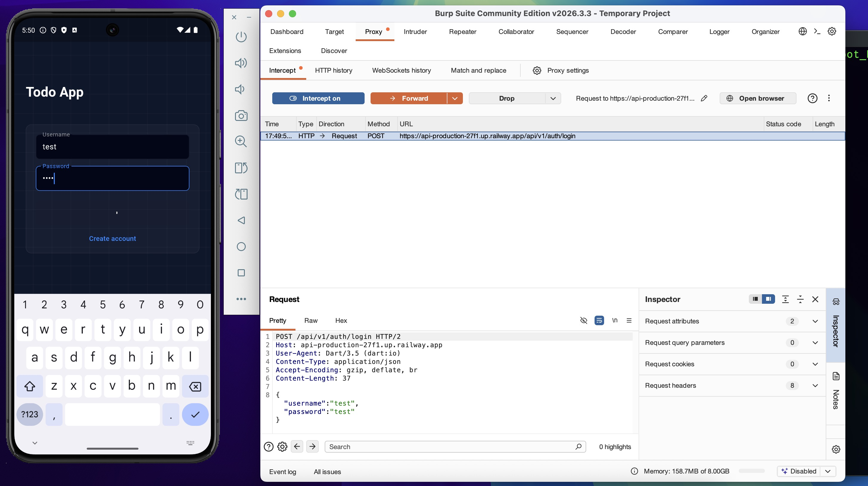This screenshot has height=486, width=868.
Task: Take emulator screenshot with camera icon
Action: [241, 116]
